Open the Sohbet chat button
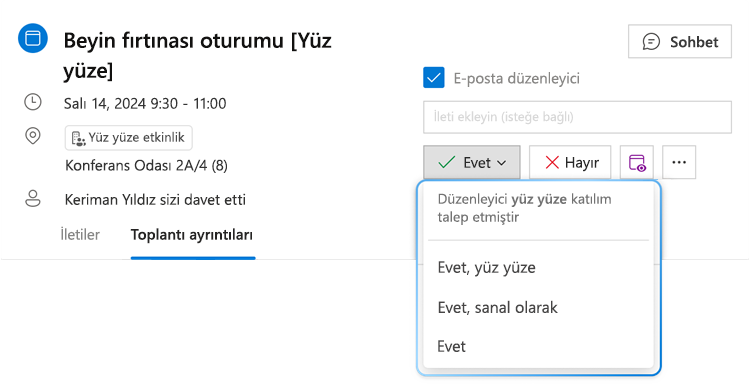 coord(680,42)
